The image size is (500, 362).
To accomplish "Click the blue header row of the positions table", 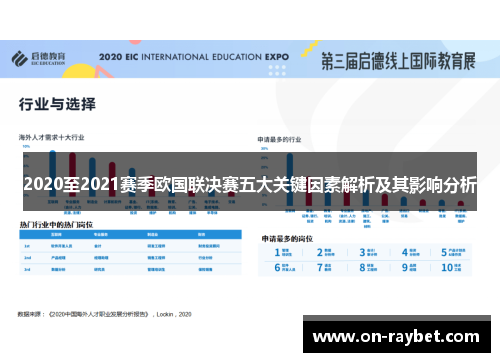I will (x=130, y=234).
